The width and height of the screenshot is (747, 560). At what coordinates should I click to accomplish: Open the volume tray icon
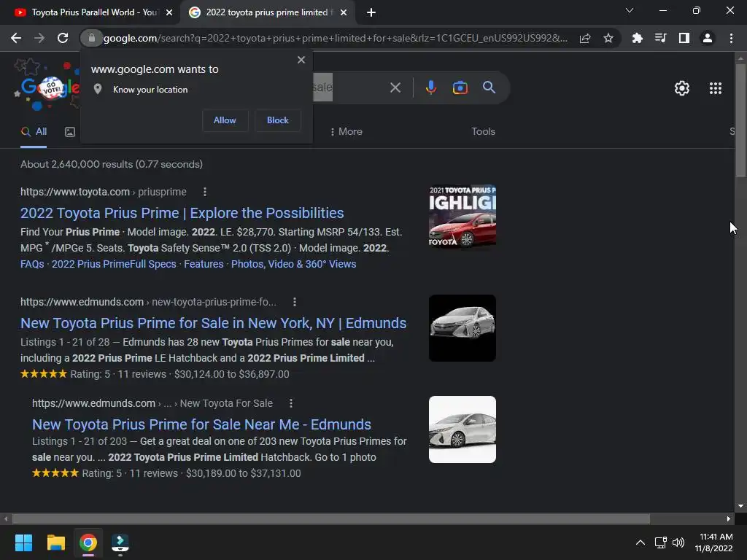678,542
